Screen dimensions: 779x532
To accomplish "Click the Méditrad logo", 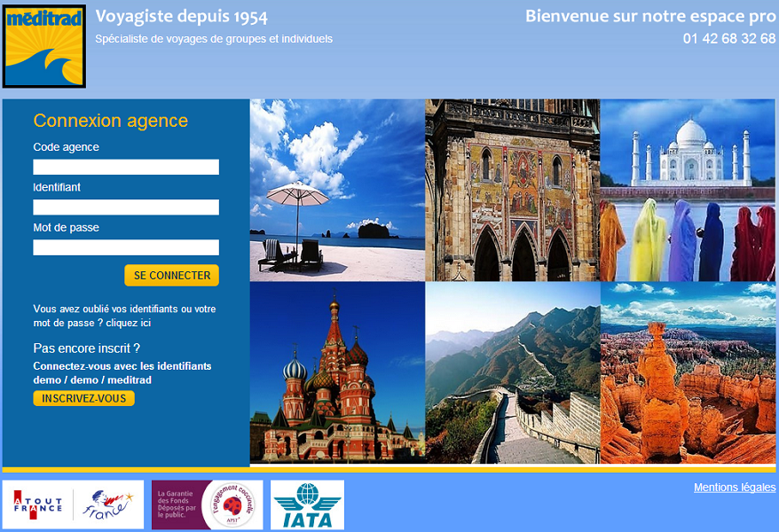I will (x=43, y=44).
